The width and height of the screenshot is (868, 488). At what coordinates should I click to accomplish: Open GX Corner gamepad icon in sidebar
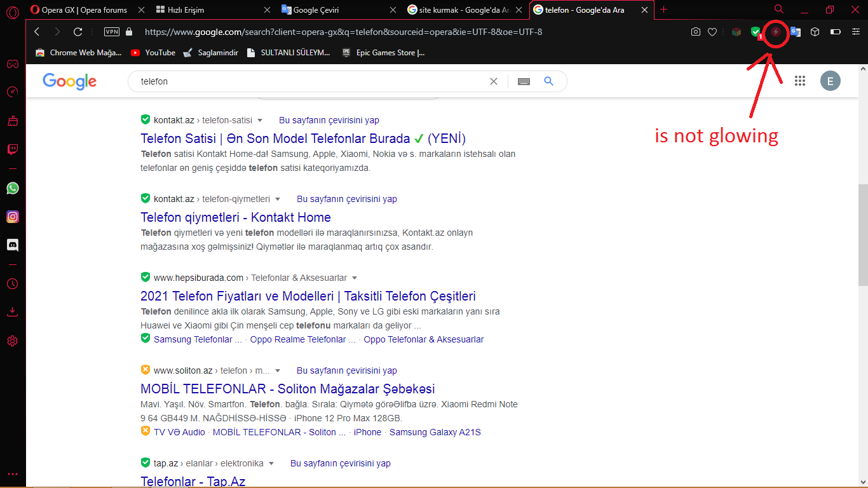coord(12,64)
